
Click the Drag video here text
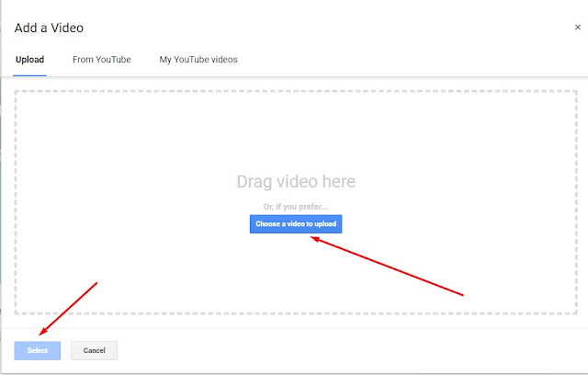(x=296, y=182)
